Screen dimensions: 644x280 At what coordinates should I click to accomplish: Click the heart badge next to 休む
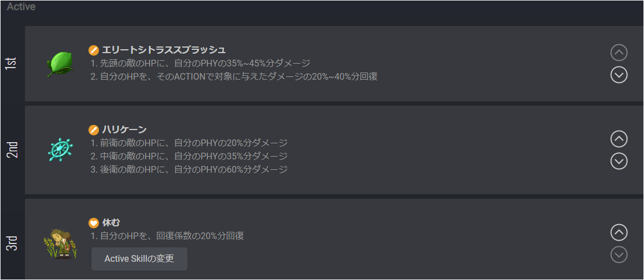(94, 223)
